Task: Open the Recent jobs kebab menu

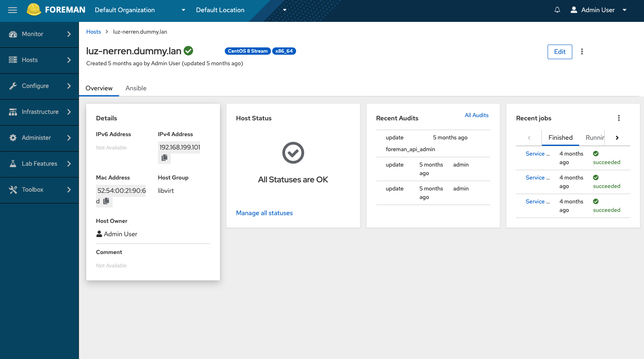Action: (x=618, y=118)
